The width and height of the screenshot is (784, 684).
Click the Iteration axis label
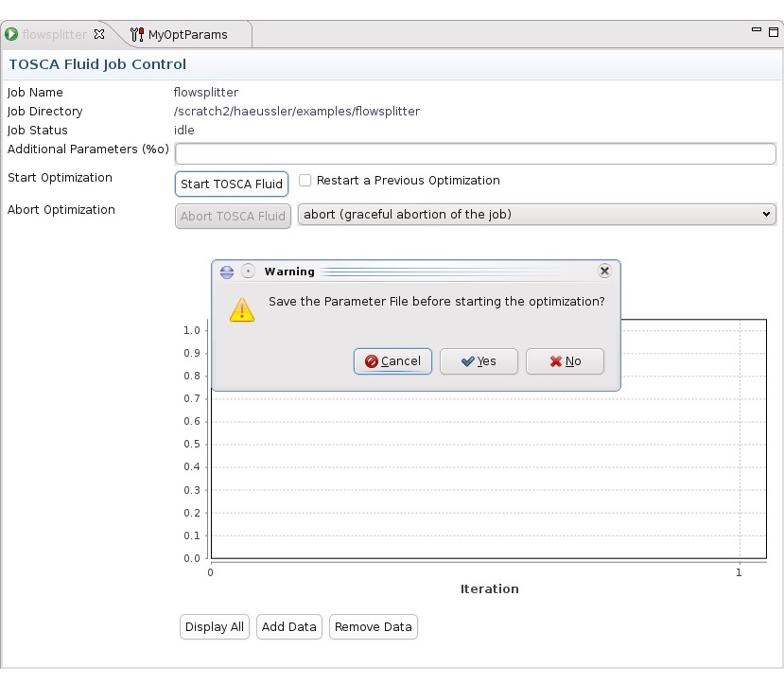coord(490,589)
